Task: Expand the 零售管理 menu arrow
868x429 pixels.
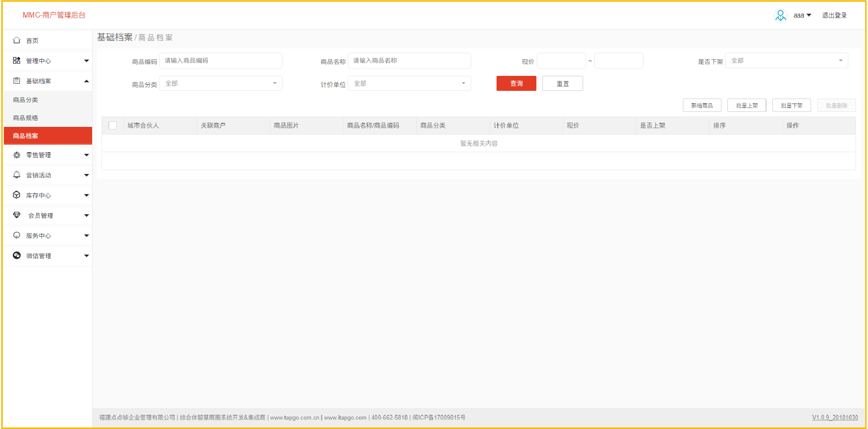Action: (87, 155)
